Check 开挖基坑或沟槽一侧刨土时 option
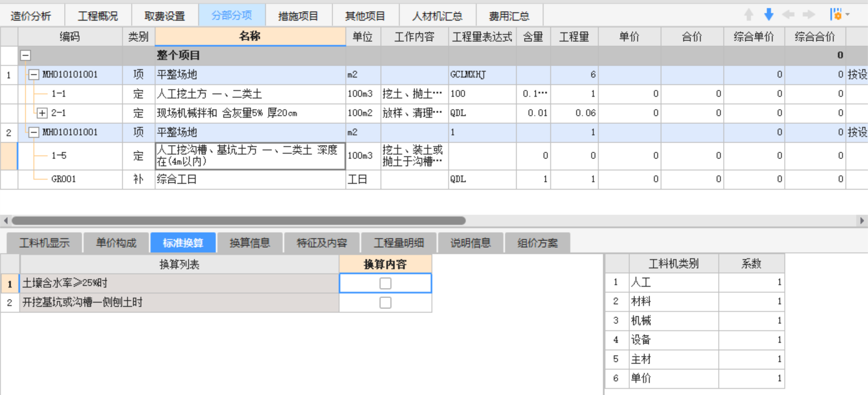 (x=385, y=303)
